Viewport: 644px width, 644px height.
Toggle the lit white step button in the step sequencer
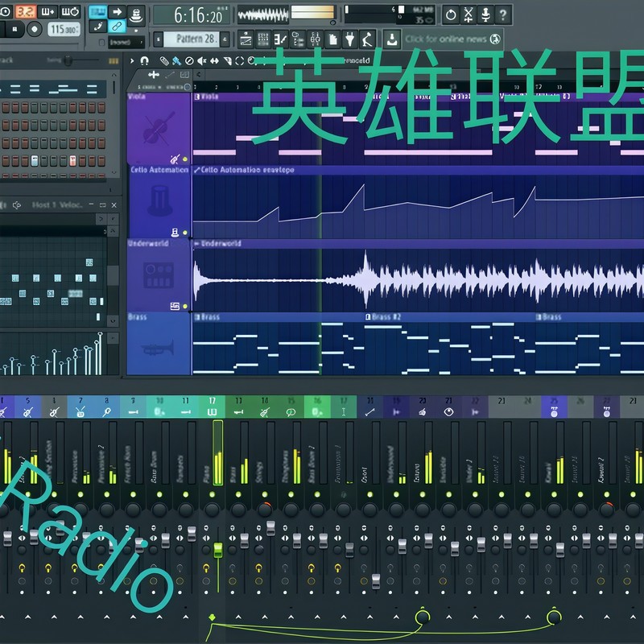(35, 160)
